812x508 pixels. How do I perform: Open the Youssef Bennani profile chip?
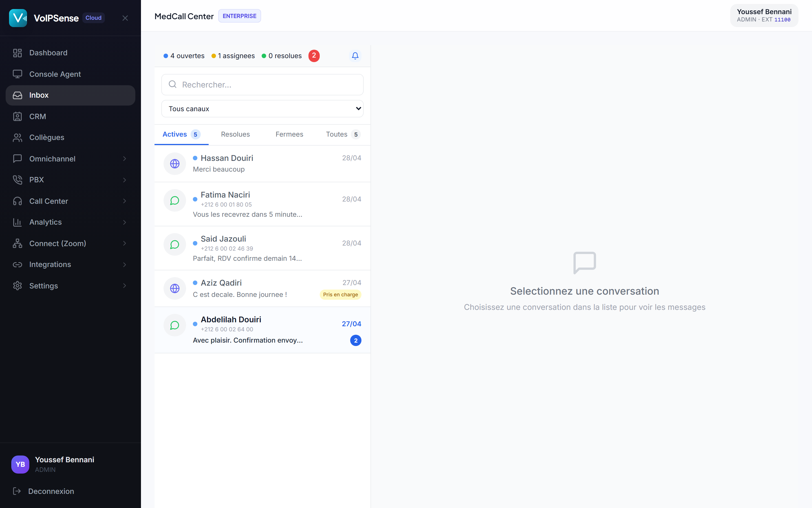pos(764,16)
